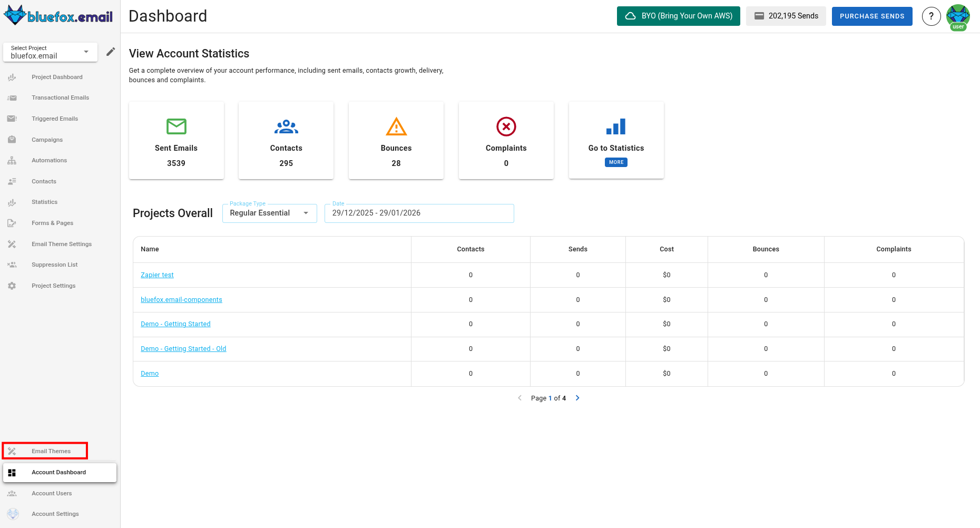Click the user avatar image
Screen dimensions: 980x528
click(958, 16)
